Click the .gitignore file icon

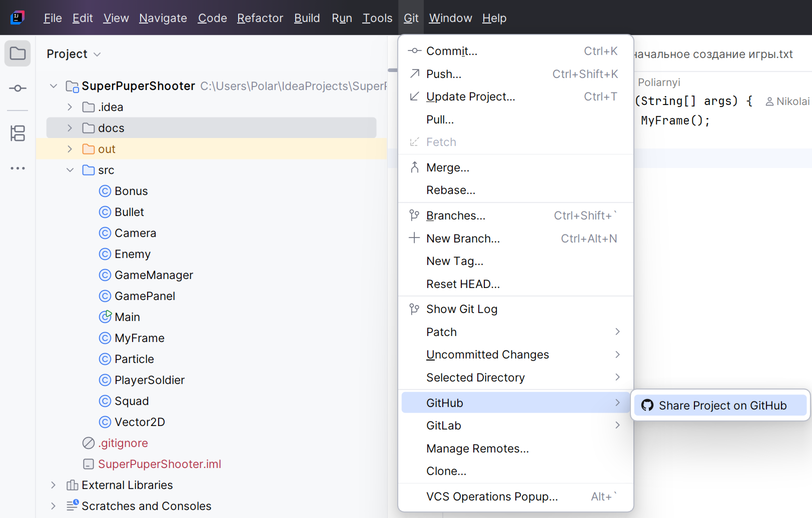[89, 443]
